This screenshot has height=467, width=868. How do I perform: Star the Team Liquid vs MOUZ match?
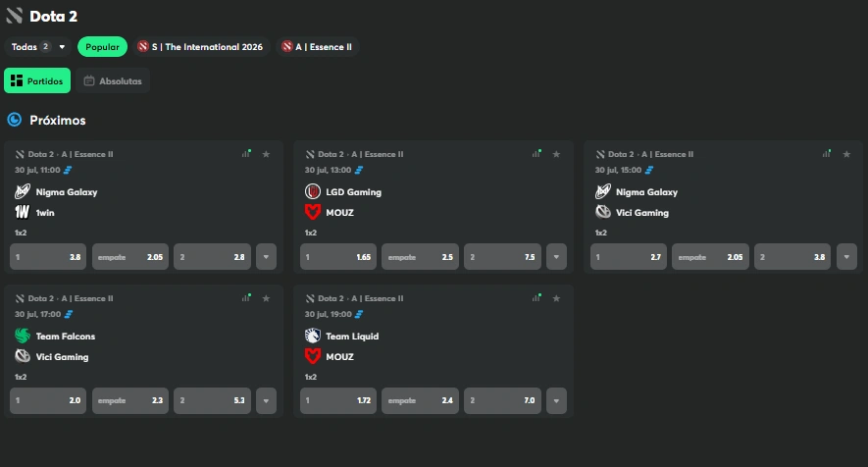click(x=556, y=298)
